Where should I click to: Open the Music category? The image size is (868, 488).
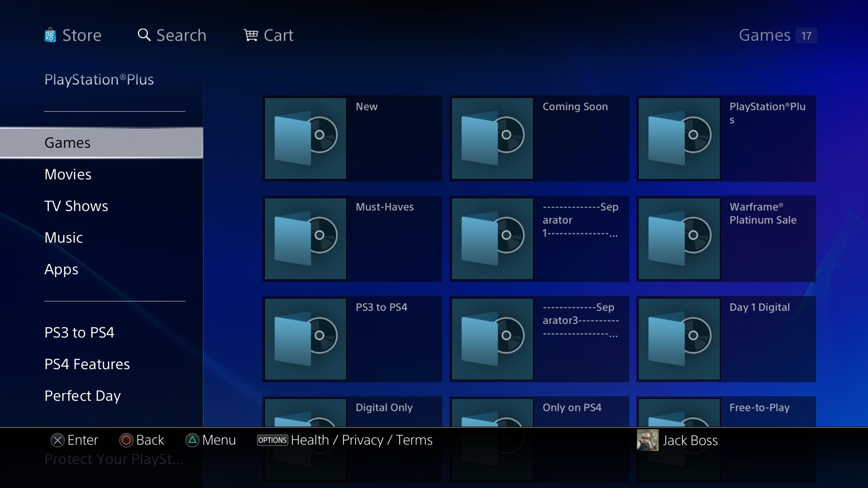coord(63,238)
